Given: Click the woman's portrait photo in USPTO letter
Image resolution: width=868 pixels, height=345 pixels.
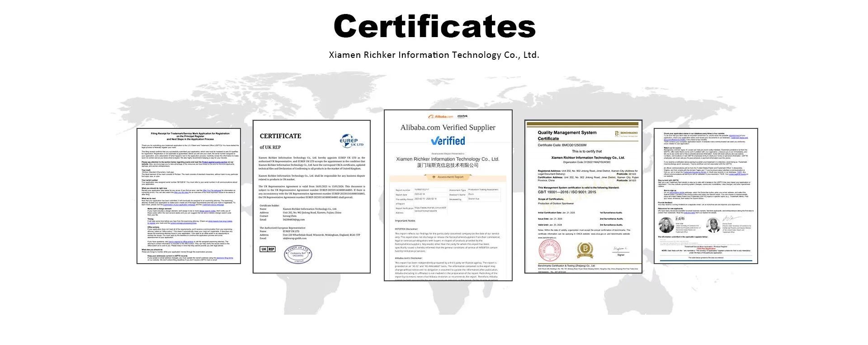Looking at the screenshot, I should tap(666, 225).
